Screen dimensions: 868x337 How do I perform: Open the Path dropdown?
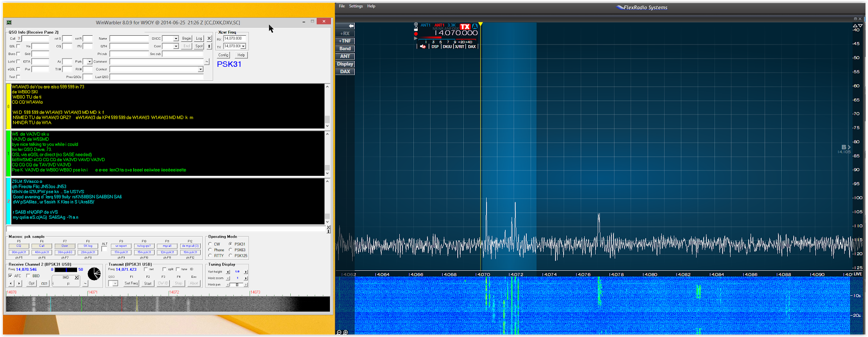90,62
